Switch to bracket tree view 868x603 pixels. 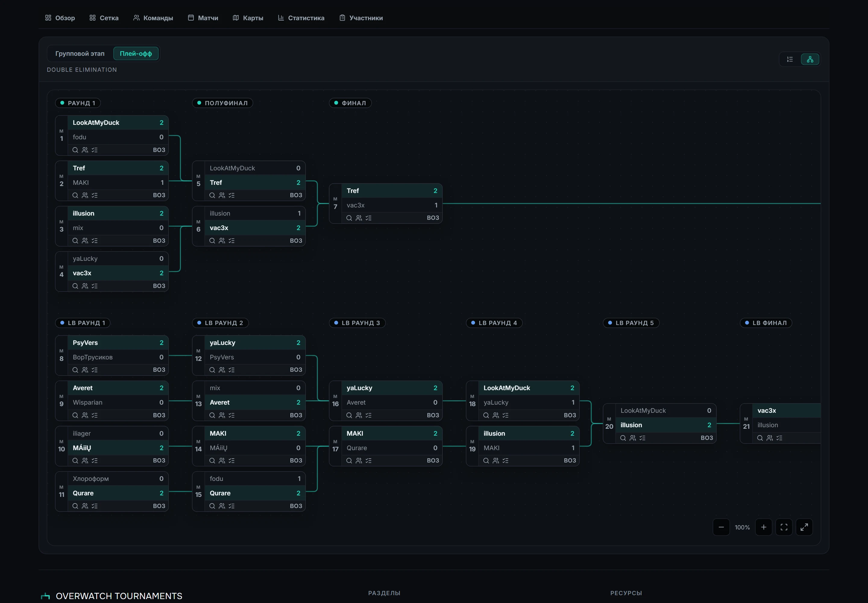point(810,59)
